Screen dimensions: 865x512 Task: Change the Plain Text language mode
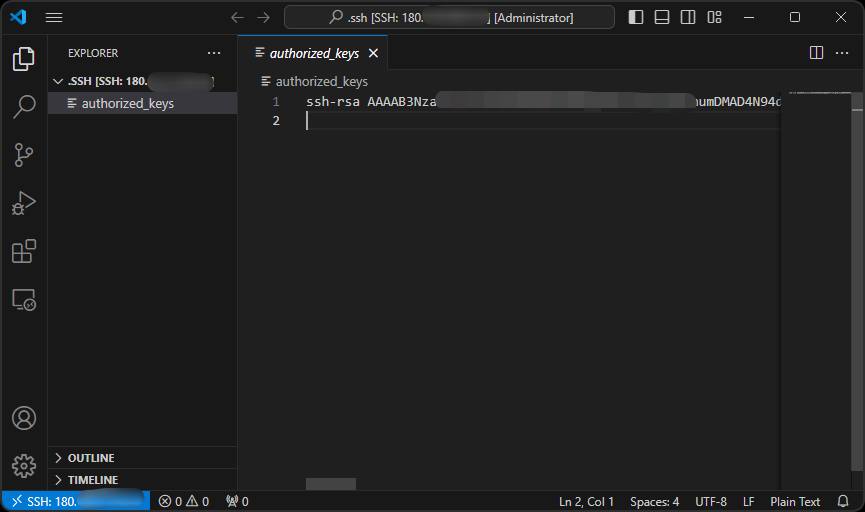pos(795,501)
